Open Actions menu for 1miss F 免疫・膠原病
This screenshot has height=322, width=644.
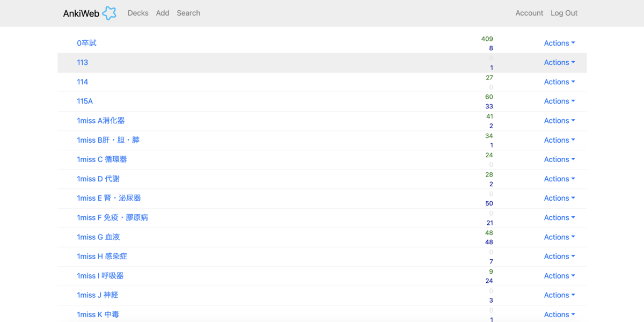pos(559,217)
